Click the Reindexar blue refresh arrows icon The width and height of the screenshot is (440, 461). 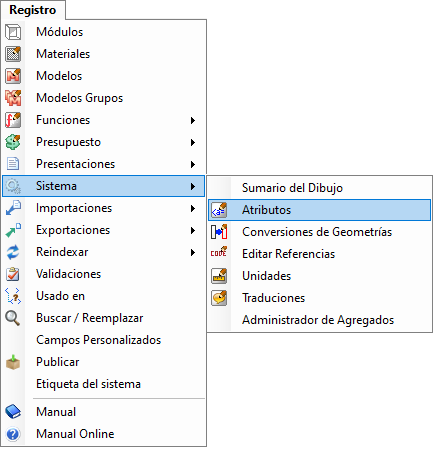coord(13,252)
